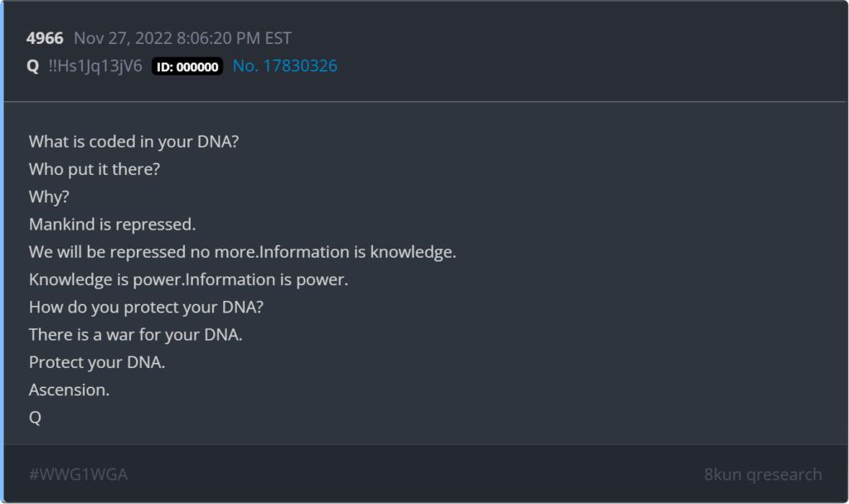849x504 pixels.
Task: Click the tripcode !!Hs1Jq13jV6
Action: 96,66
